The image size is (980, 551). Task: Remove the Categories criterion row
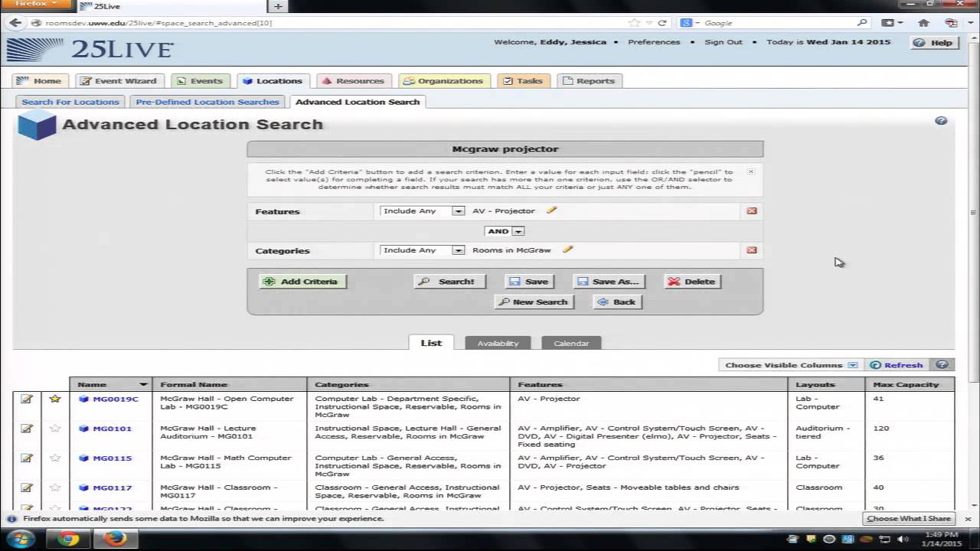pos(752,250)
